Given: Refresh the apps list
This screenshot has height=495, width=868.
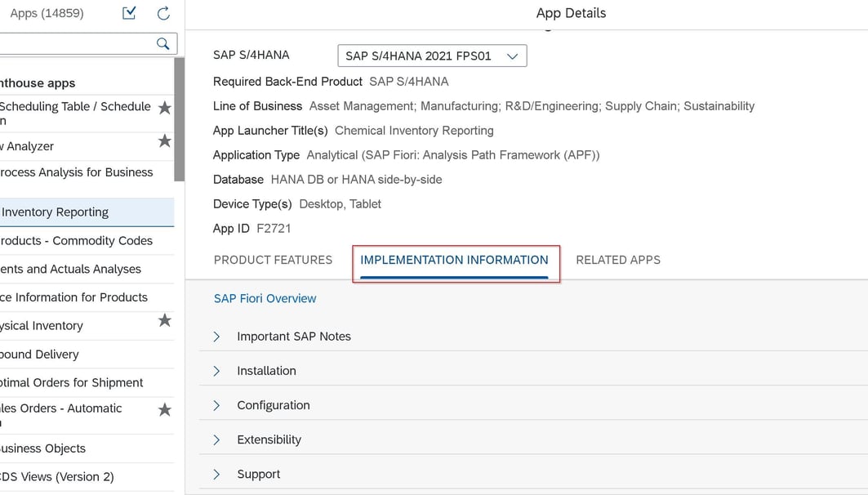Looking at the screenshot, I should 163,13.
